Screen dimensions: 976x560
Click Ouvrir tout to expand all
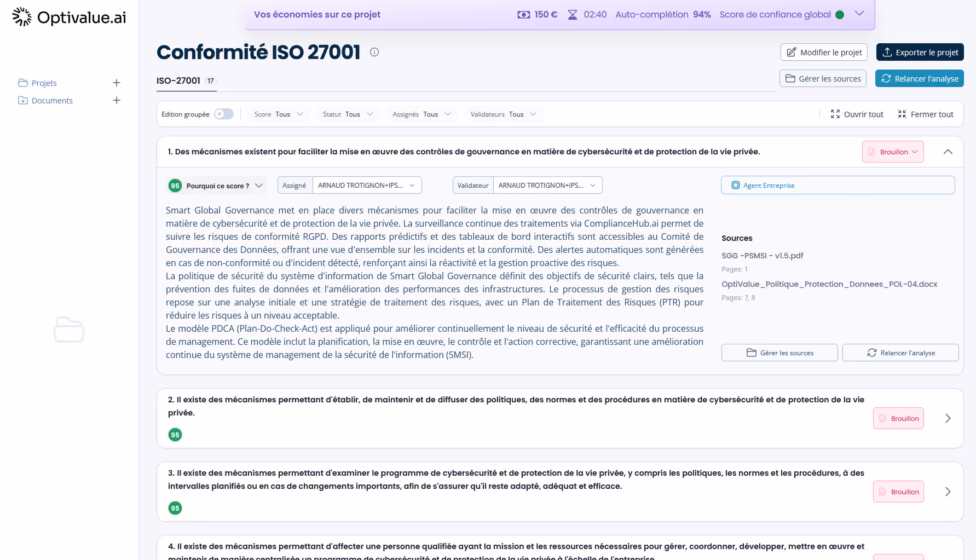click(857, 114)
